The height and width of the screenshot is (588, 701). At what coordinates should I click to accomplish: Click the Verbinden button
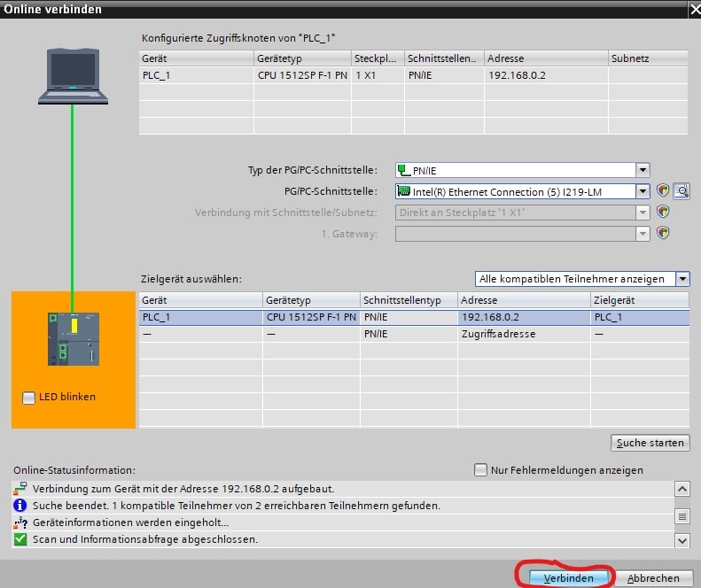pyautogui.click(x=568, y=577)
